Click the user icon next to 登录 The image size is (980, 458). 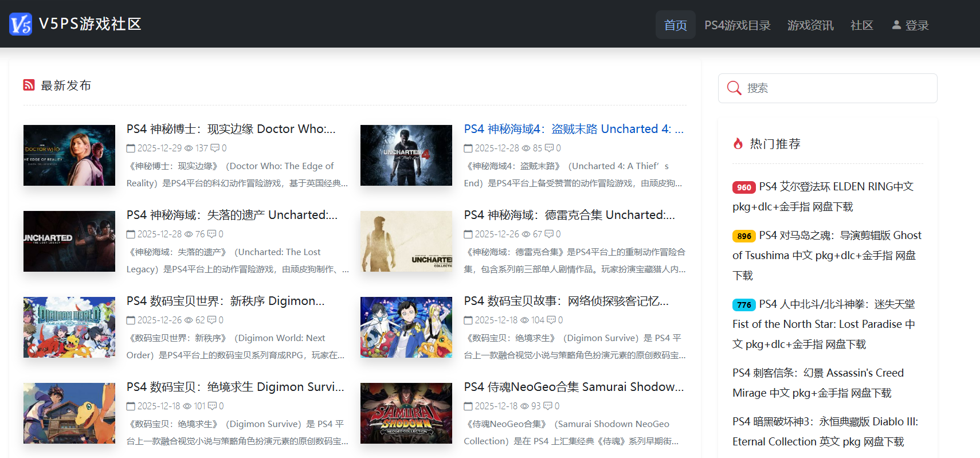(896, 25)
